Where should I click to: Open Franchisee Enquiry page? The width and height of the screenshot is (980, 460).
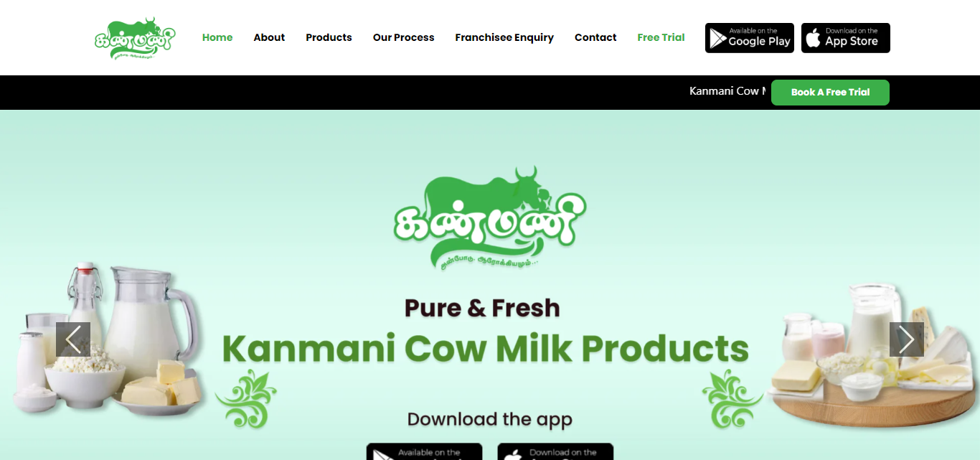point(504,37)
